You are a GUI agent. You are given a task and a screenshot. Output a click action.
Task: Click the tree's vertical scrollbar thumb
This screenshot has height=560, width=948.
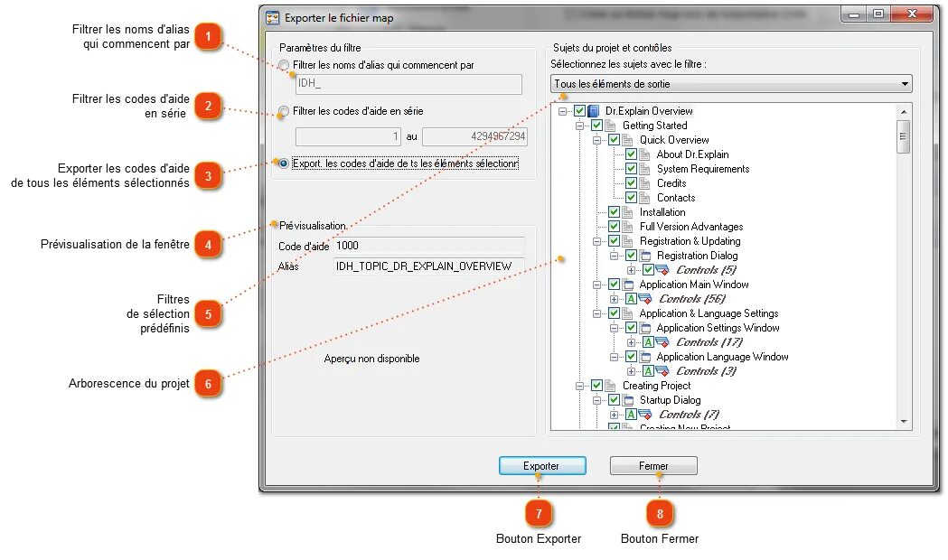(903, 136)
